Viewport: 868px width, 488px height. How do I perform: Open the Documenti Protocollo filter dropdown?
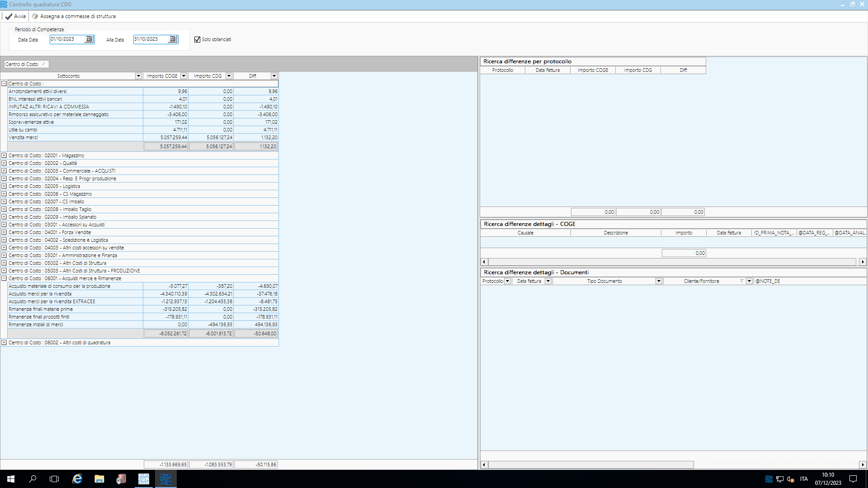click(507, 281)
